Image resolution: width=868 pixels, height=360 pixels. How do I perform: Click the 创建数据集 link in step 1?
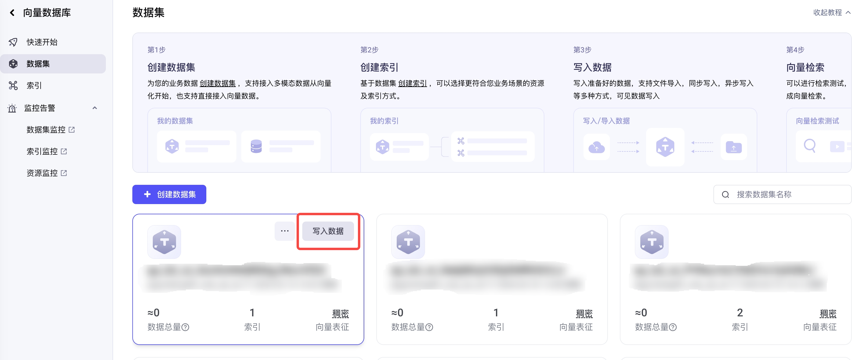tap(217, 83)
